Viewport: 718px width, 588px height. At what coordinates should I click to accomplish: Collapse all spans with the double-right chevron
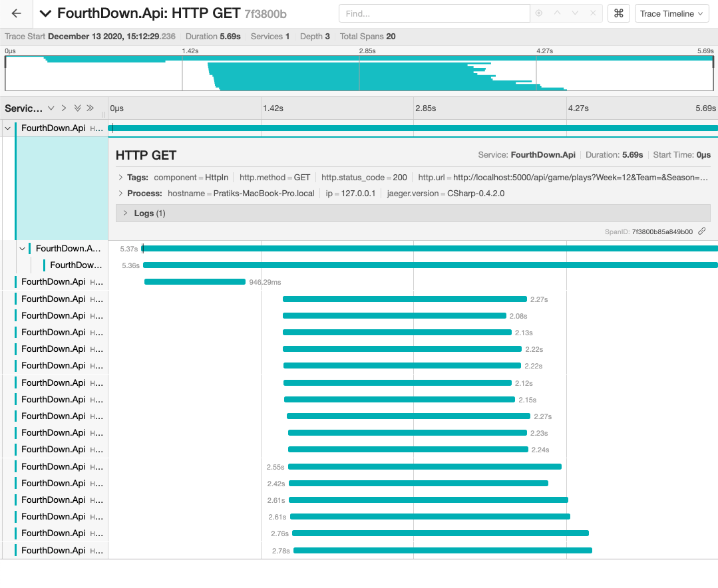90,108
